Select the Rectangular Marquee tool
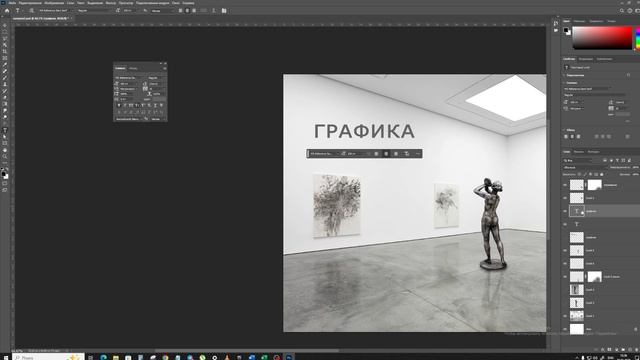This screenshot has width=640, height=360. coord(5,32)
